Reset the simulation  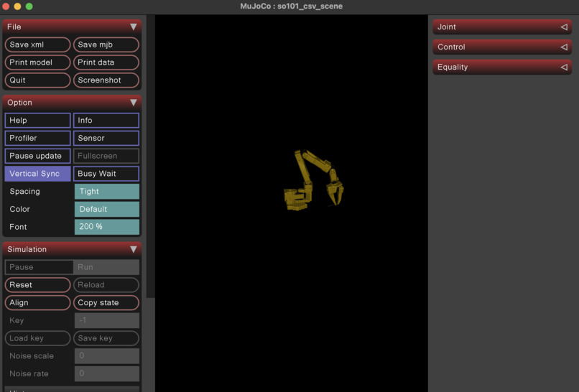coord(37,285)
